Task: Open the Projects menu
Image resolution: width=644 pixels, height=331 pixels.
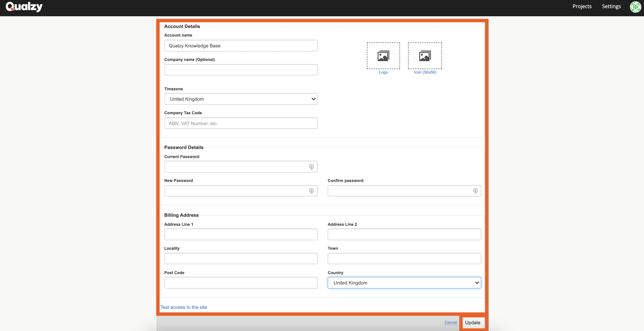Action: (x=582, y=7)
